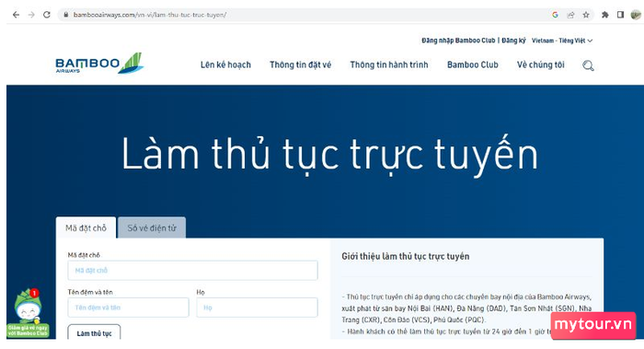Image resolution: width=644 pixels, height=349 pixels.
Task: Open the Thông tin đặt vé menu
Action: pos(300,65)
